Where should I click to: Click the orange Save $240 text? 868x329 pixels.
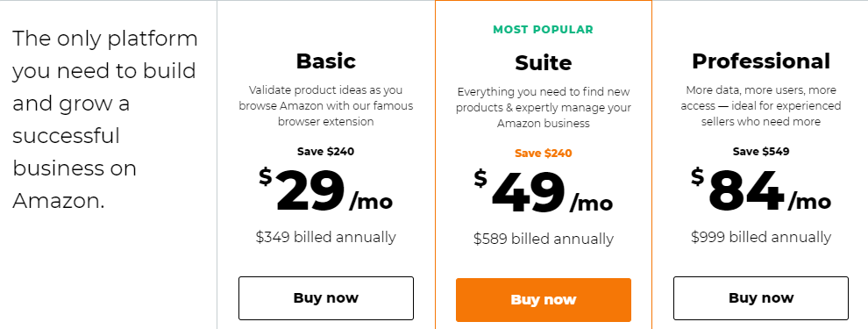click(543, 153)
